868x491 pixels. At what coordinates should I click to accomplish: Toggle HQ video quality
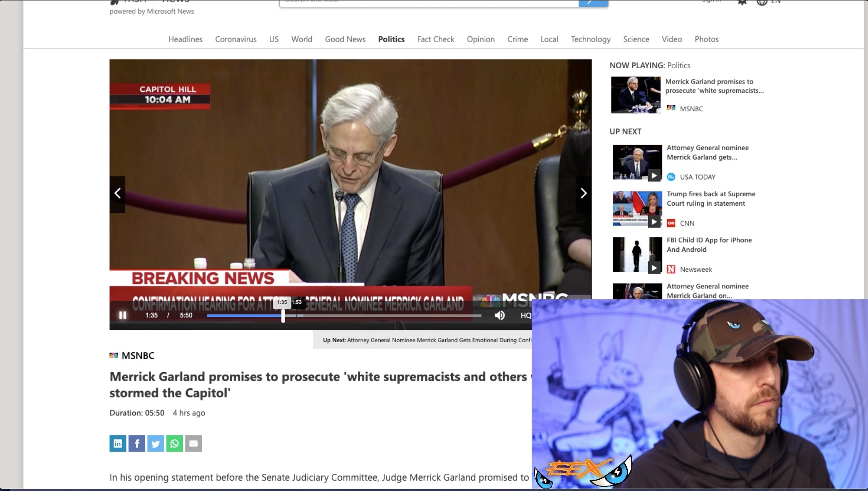point(525,316)
